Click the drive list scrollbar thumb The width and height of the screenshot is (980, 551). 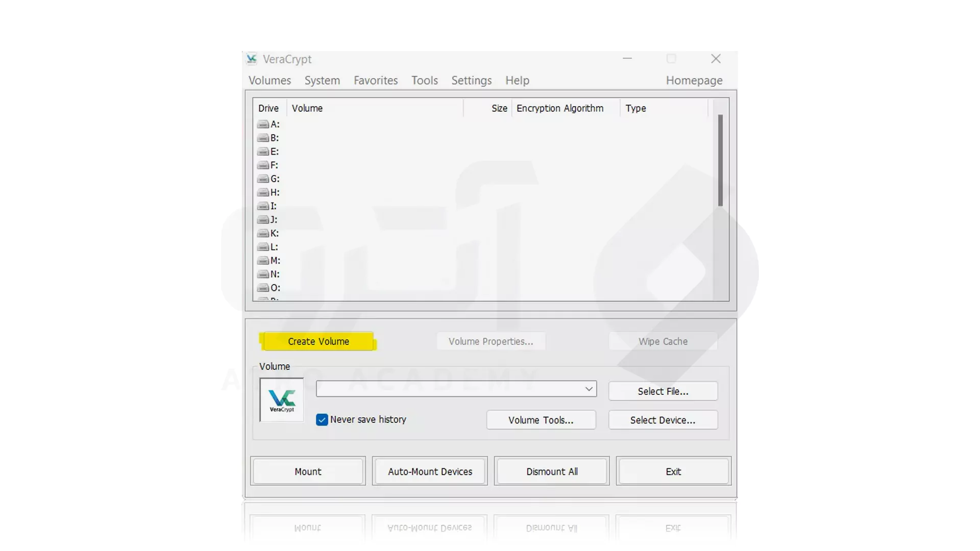(x=721, y=160)
